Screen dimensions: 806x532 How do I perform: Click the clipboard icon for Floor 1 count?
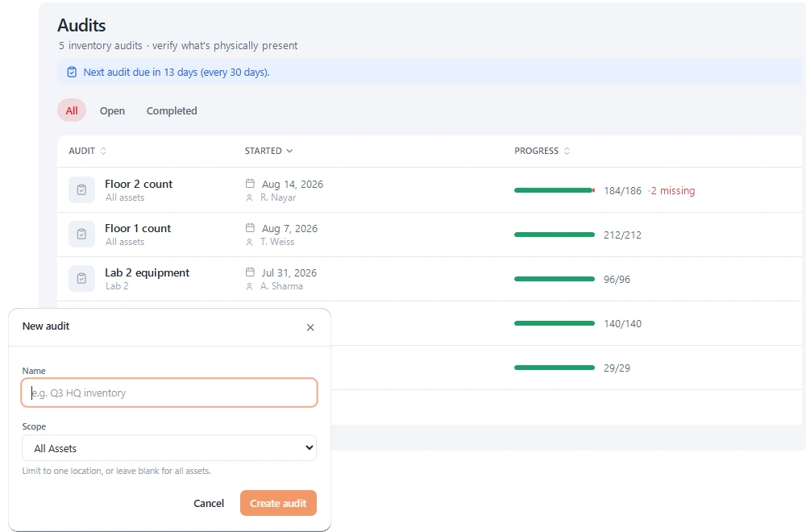81,234
